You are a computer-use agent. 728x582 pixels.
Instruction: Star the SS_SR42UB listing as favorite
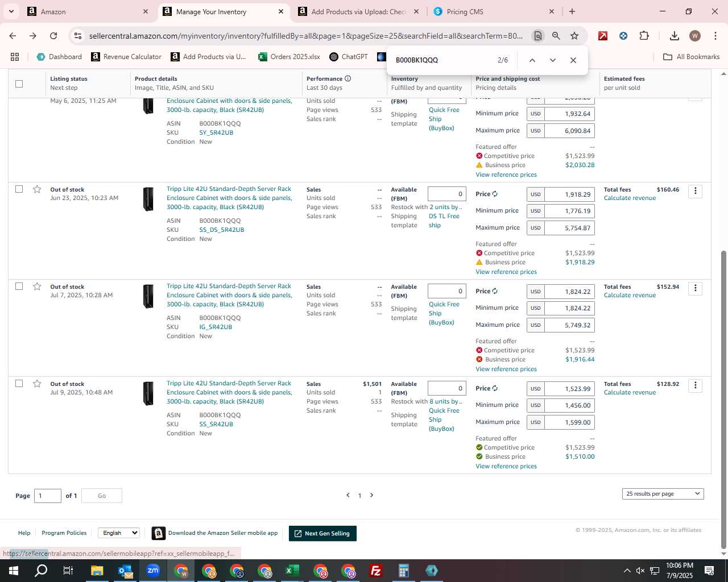pyautogui.click(x=37, y=384)
